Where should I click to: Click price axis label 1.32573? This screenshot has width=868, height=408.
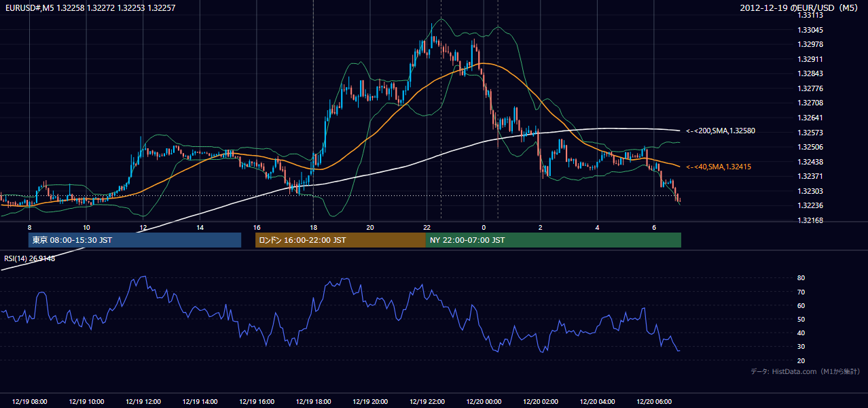point(811,133)
